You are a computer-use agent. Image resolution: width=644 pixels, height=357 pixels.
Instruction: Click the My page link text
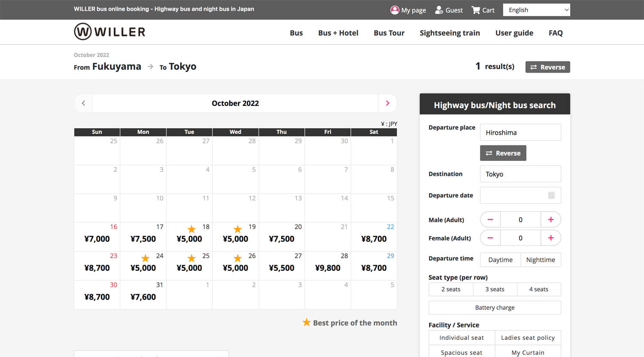click(x=413, y=10)
